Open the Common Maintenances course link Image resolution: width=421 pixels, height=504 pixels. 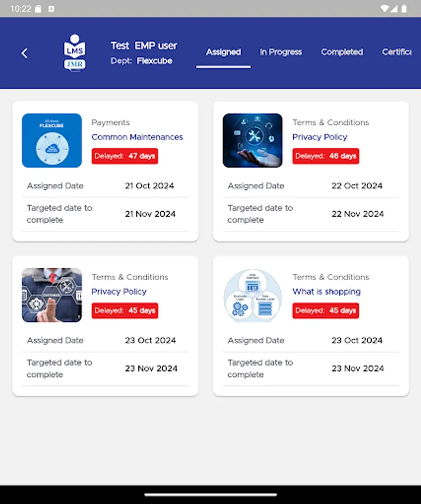(x=137, y=137)
